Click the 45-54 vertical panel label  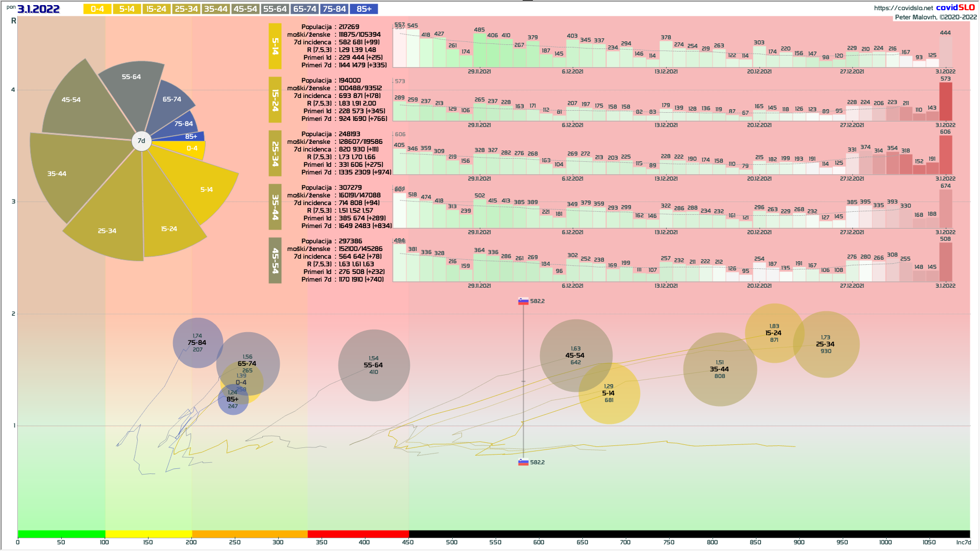[x=275, y=260]
